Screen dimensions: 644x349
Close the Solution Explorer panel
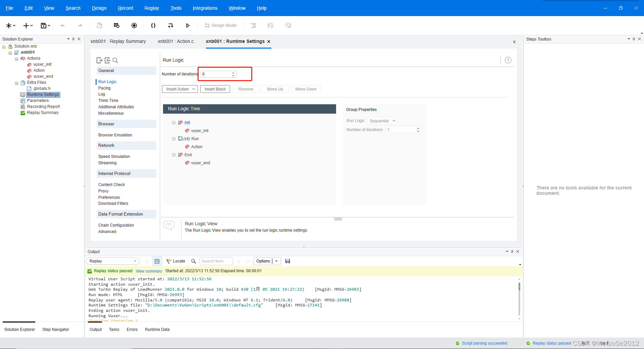pos(79,39)
